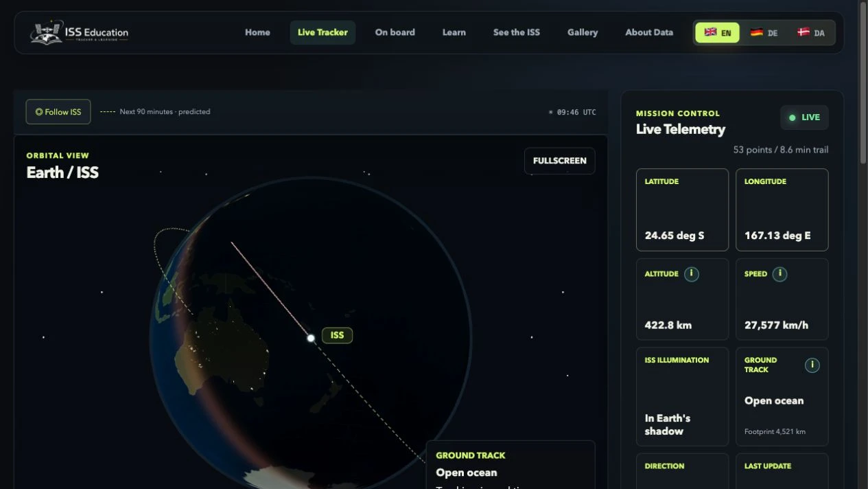Show Ground Track info icon
The height and width of the screenshot is (489, 868).
click(x=812, y=365)
